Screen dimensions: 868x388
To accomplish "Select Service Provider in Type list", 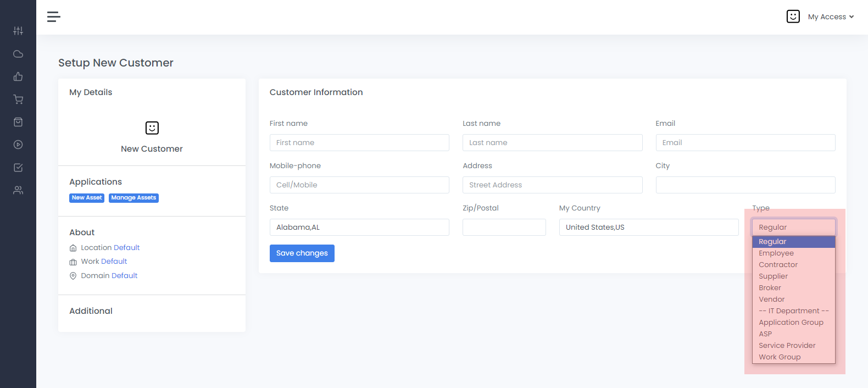I will pos(787,346).
